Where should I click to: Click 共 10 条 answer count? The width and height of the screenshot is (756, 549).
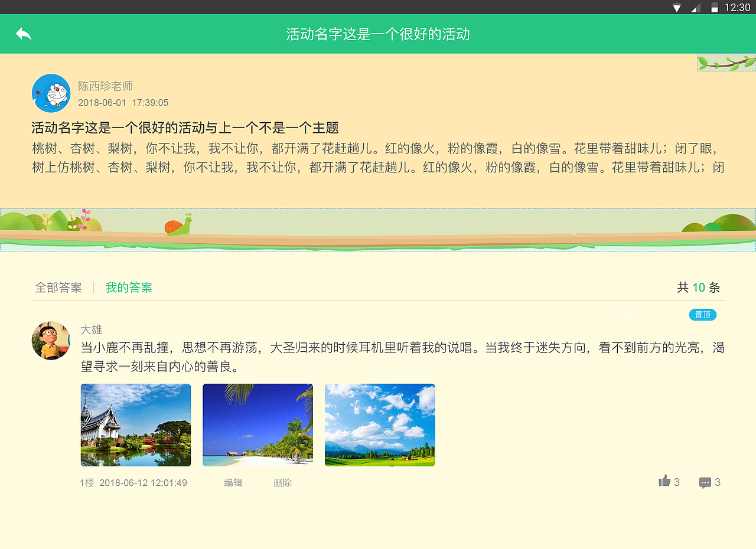[x=699, y=287]
